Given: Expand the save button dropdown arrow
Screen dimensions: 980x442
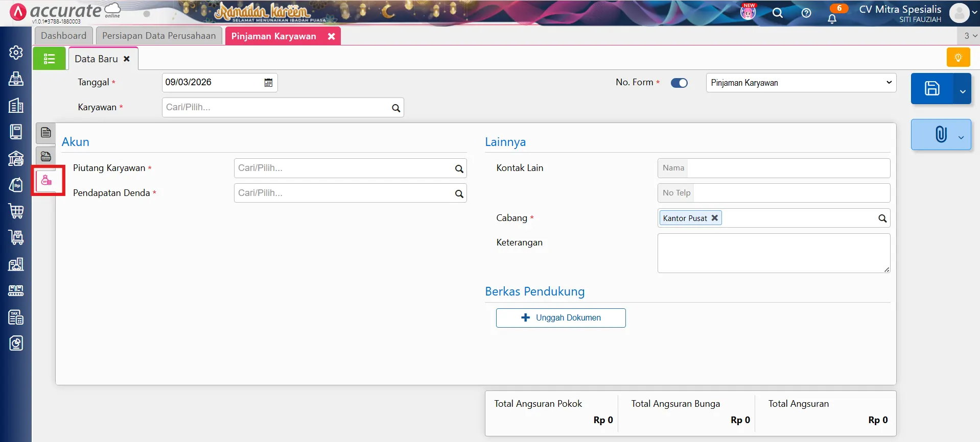Looking at the screenshot, I should 962,91.
